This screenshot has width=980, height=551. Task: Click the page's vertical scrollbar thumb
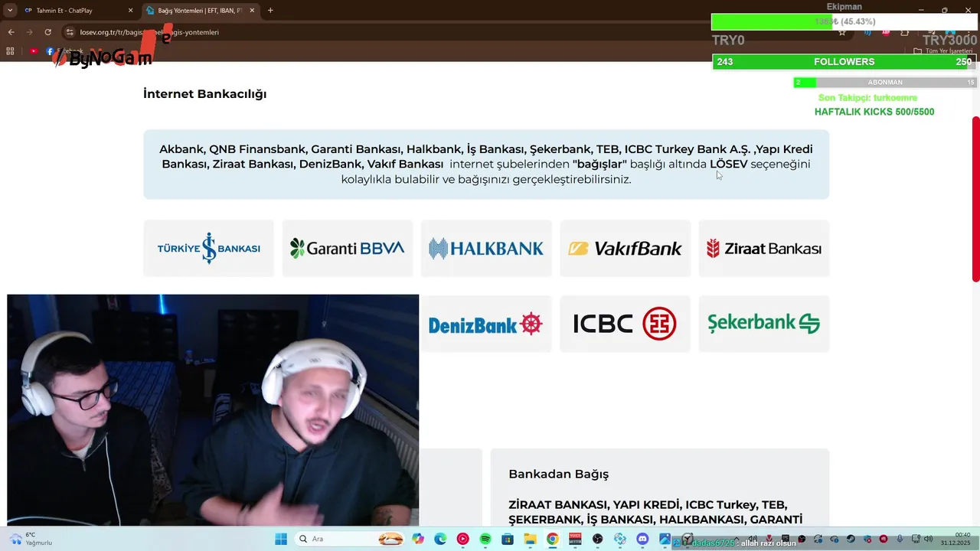click(975, 199)
